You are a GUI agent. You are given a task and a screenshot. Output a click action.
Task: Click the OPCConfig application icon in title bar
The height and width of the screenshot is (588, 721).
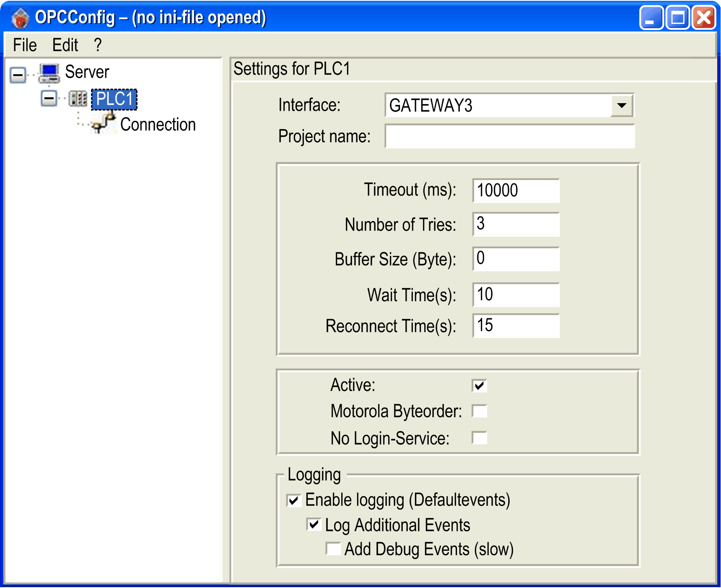point(20,18)
